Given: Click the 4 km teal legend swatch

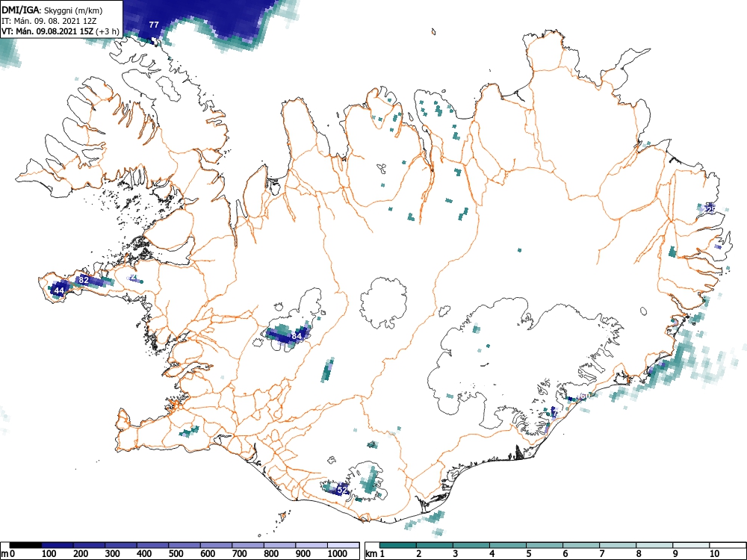Looking at the screenshot, I should point(508,545).
